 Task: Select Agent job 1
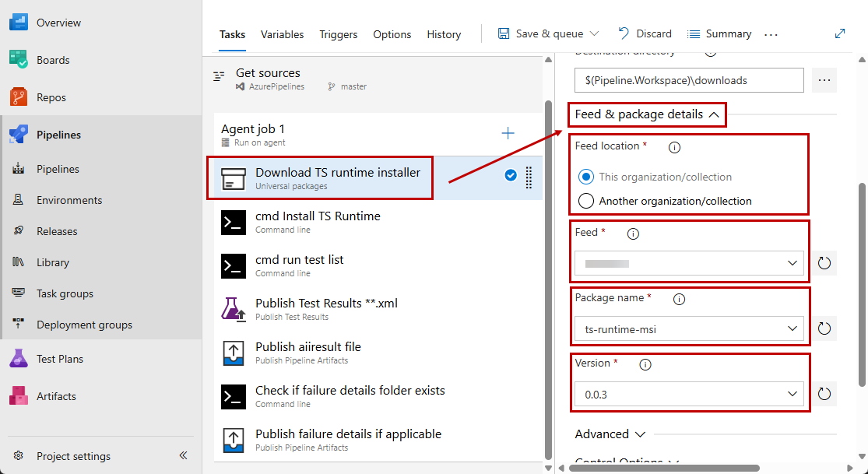pos(378,135)
